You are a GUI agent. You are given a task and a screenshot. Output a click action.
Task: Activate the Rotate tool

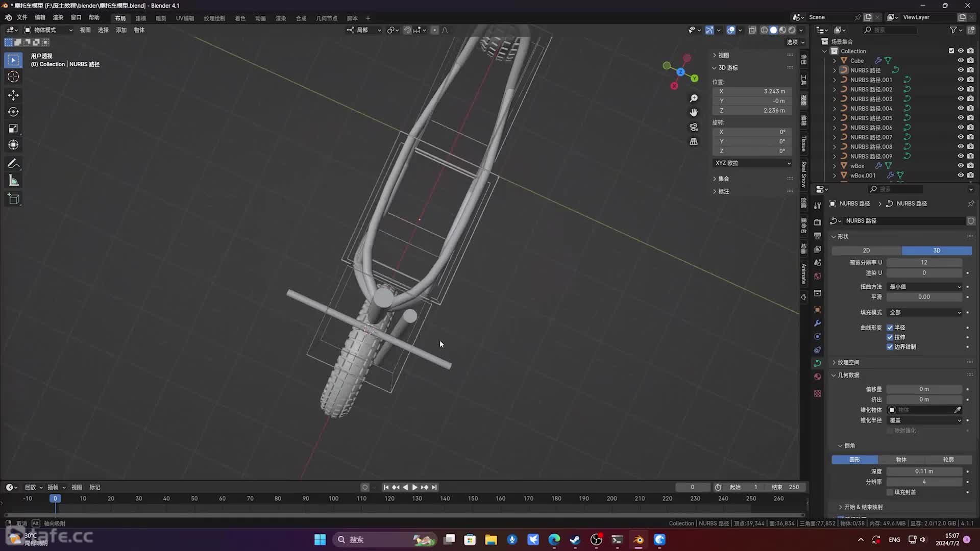(13, 112)
